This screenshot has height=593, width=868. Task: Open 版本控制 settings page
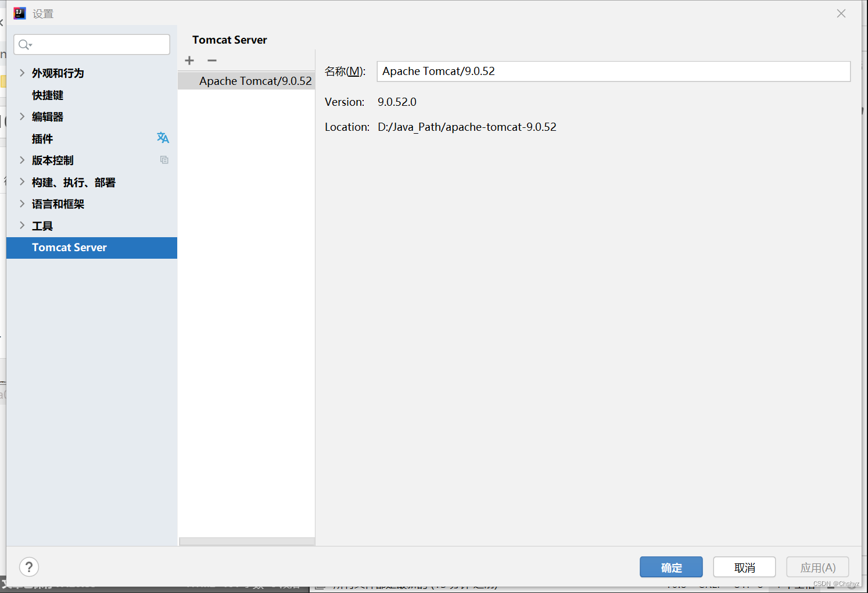click(x=53, y=160)
